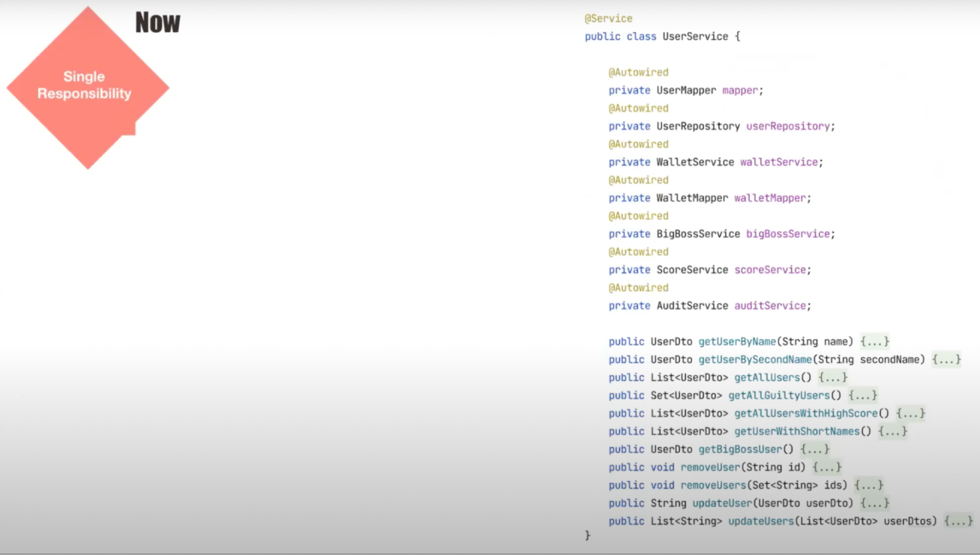Image resolution: width=980 pixels, height=555 pixels.
Task: Click the updateUser method name
Action: pyautogui.click(x=722, y=503)
